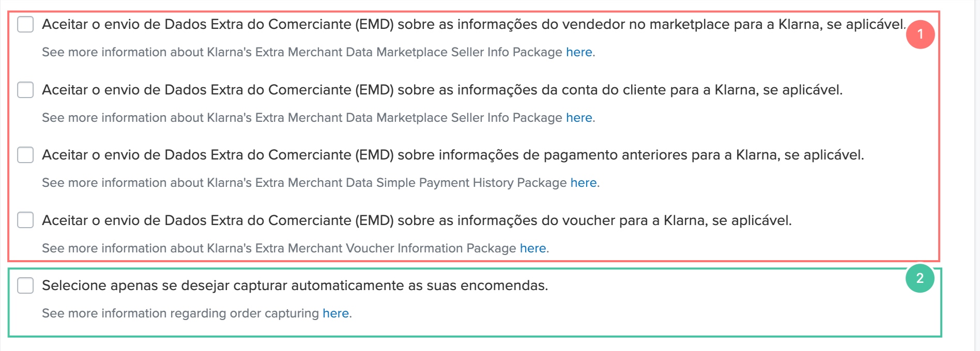Enable automatic capture of encomendas checkbox
Image resolution: width=980 pixels, height=351 pixels.
point(25,285)
